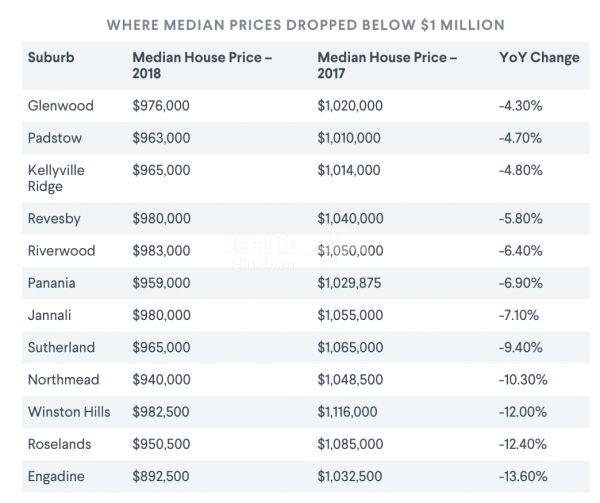
Task: Click the Kellyville Ridge suburb name
Action: (x=56, y=178)
